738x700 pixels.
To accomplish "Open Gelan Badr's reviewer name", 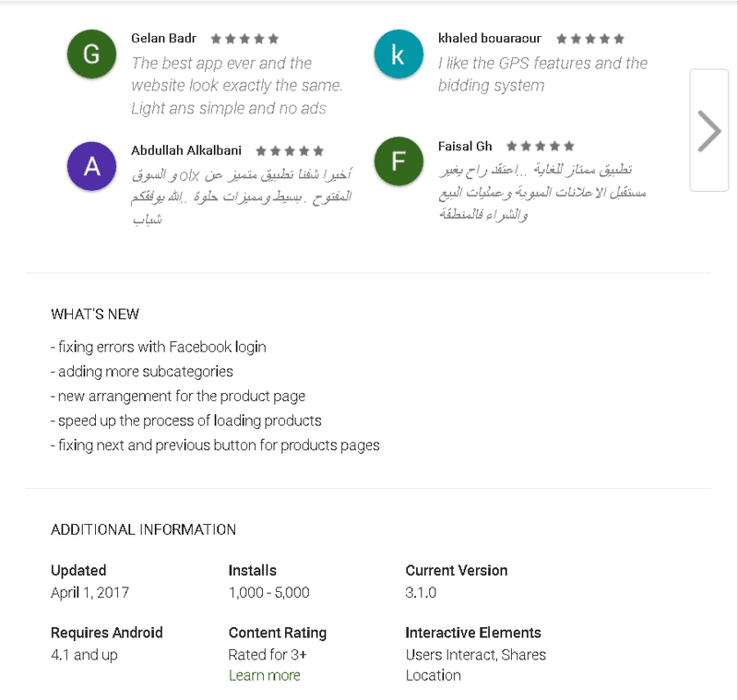I will [x=163, y=39].
